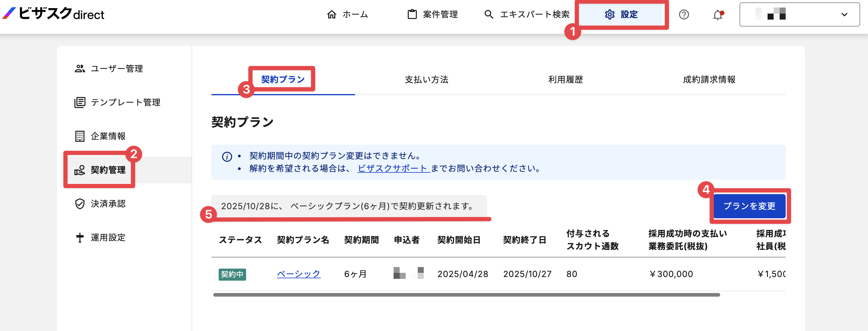Click the 契約開始日 column header
Viewport: 868px width, 331px height.
click(459, 240)
